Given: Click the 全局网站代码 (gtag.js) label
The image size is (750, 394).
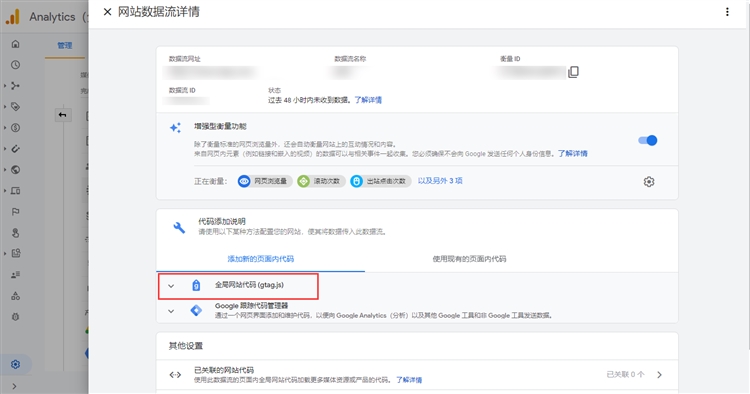Looking at the screenshot, I should [x=249, y=285].
